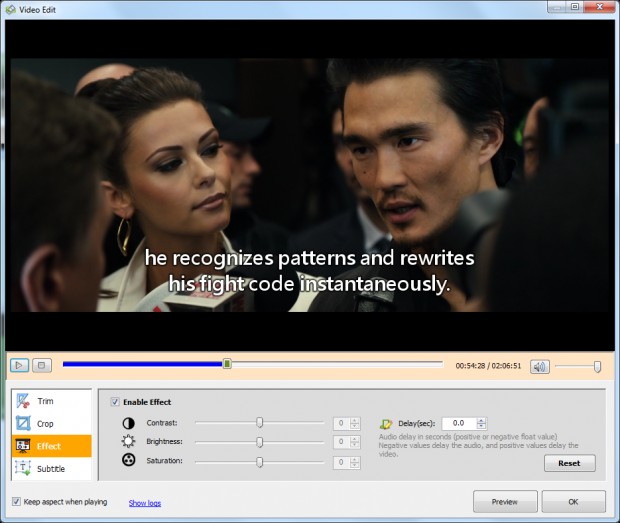Screen dimensions: 620x523
Task: Open the Subtitle tab
Action: 52,469
